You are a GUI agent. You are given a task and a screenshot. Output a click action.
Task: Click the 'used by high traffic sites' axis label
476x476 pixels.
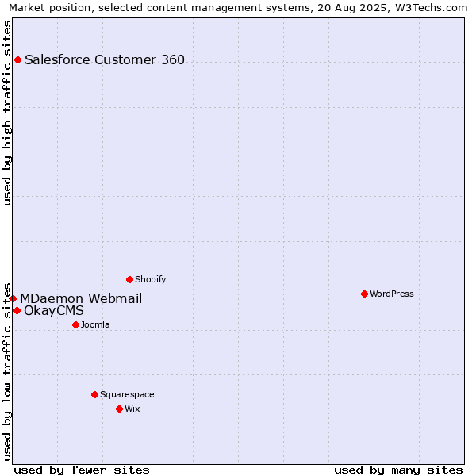tap(6, 113)
